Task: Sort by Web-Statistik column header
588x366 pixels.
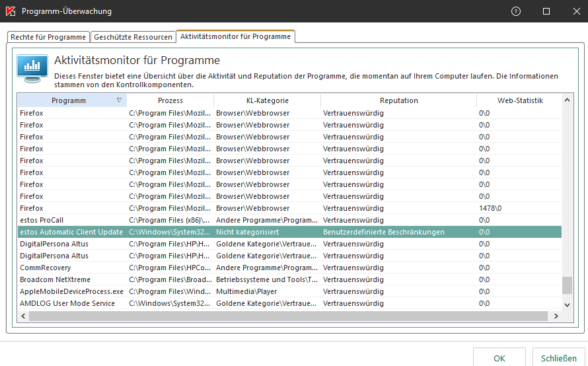Action: click(520, 100)
